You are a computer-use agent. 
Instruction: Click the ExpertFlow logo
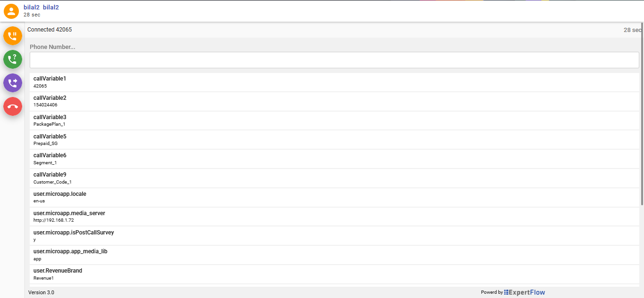click(x=524, y=292)
